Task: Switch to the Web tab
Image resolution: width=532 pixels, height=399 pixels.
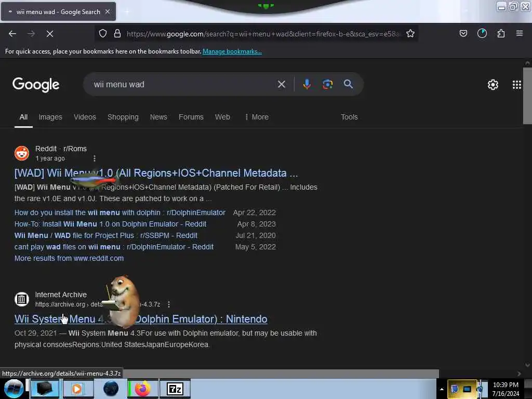Action: pyautogui.click(x=222, y=117)
